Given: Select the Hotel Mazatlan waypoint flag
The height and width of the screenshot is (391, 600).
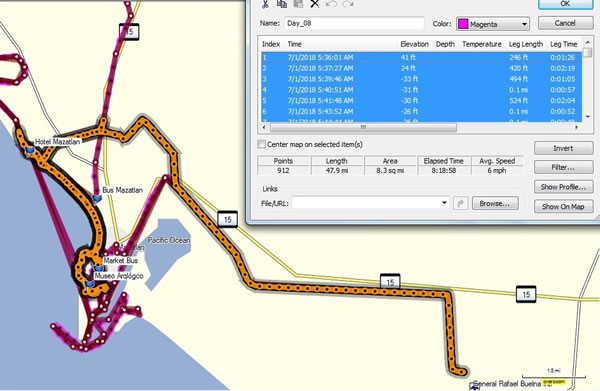Looking at the screenshot, I should point(29,150).
